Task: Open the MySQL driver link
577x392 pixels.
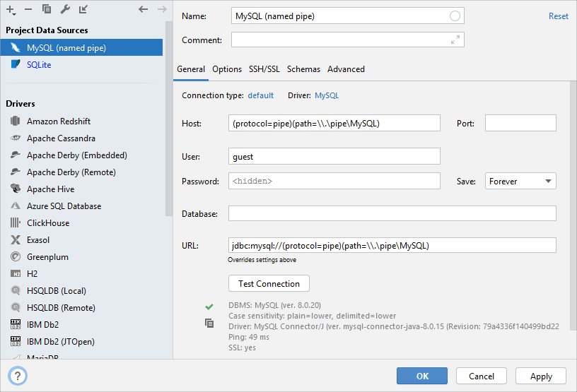Action: (x=327, y=95)
